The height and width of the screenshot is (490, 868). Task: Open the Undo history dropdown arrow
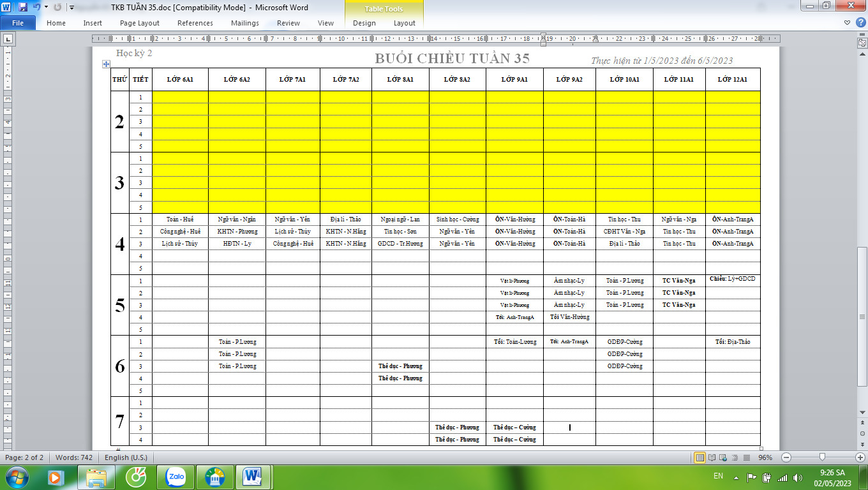coord(46,8)
